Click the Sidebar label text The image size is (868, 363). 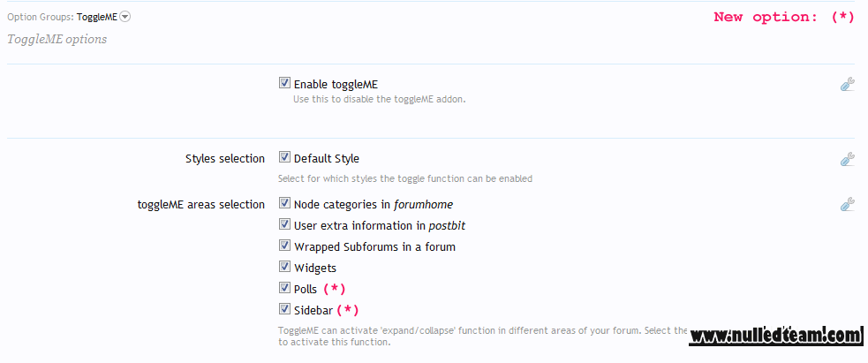tap(313, 310)
